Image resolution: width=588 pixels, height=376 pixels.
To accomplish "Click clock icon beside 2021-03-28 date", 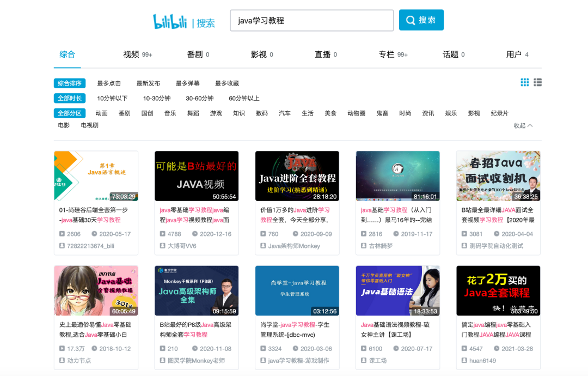I will tap(497, 349).
